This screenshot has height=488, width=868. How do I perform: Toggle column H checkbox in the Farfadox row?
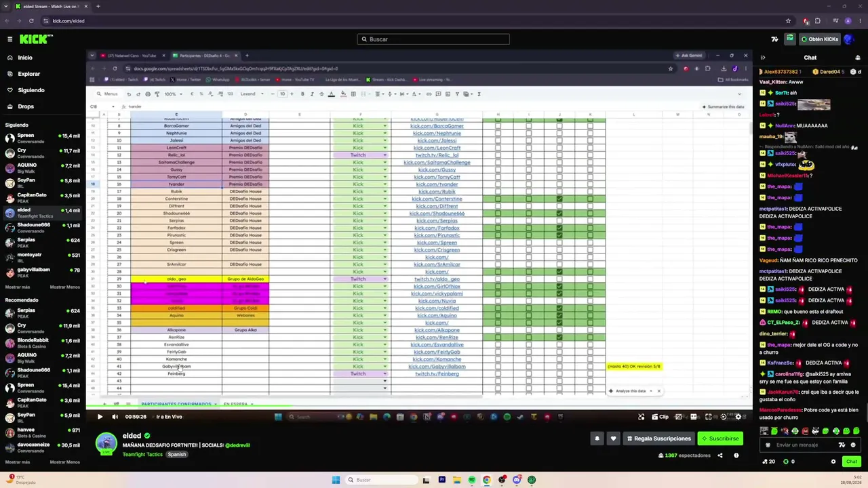coord(498,228)
